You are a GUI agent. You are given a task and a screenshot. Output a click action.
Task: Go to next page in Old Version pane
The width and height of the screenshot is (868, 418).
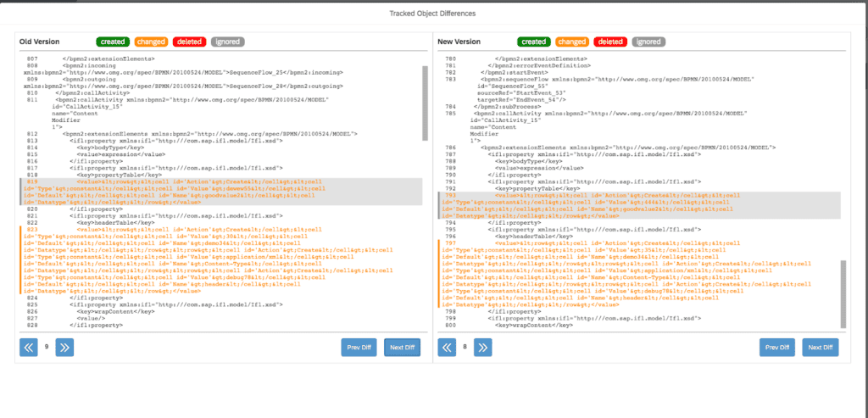point(64,347)
